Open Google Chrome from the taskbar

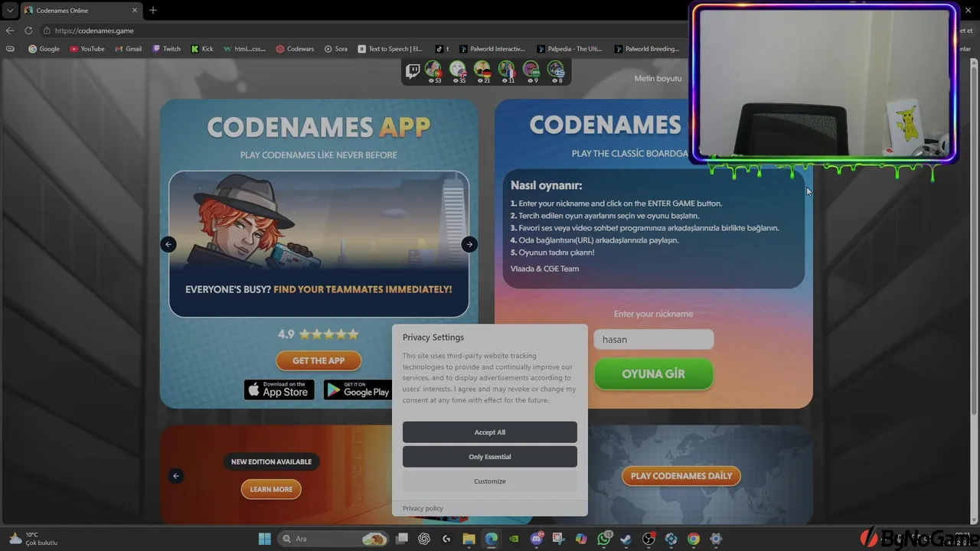694,539
